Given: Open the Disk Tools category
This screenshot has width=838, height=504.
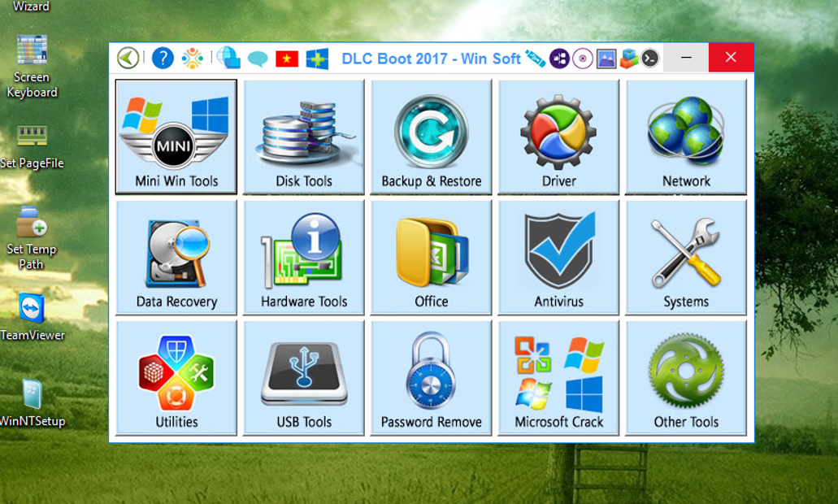Looking at the screenshot, I should pos(303,137).
